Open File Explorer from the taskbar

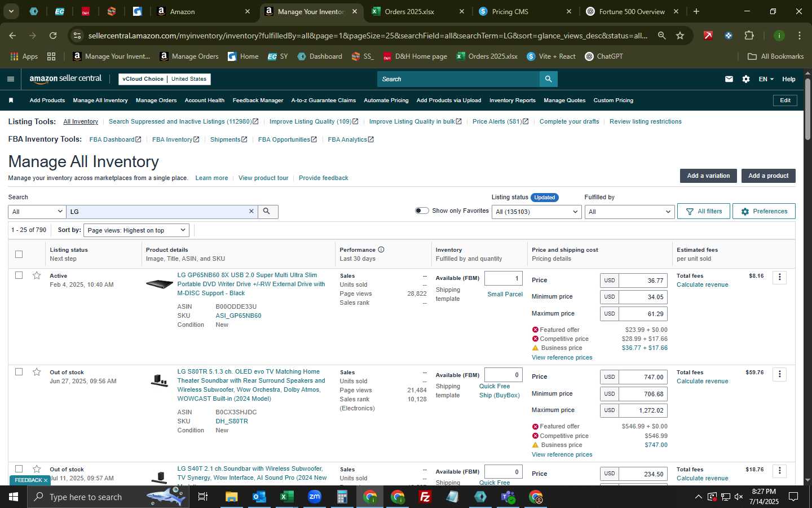(x=231, y=497)
